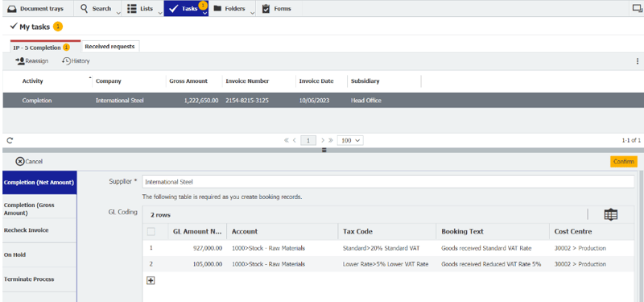Click the Cost Centre column header

(x=592, y=231)
